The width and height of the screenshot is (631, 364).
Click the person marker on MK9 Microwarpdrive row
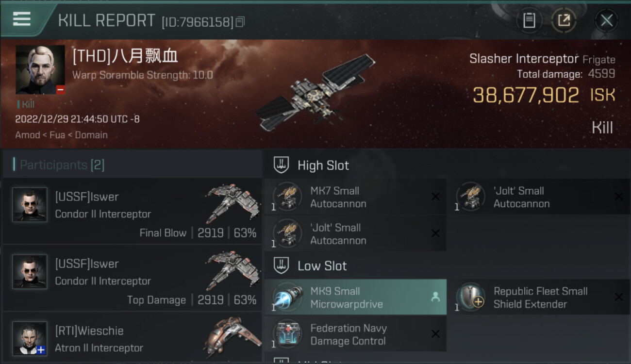pos(435,297)
